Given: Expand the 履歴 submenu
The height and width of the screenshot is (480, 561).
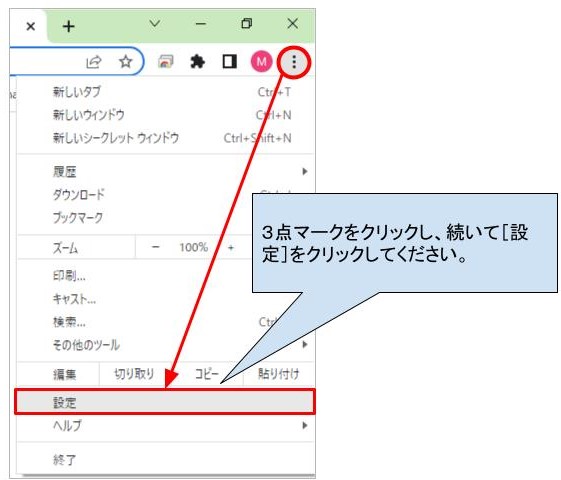Looking at the screenshot, I should coord(166,172).
